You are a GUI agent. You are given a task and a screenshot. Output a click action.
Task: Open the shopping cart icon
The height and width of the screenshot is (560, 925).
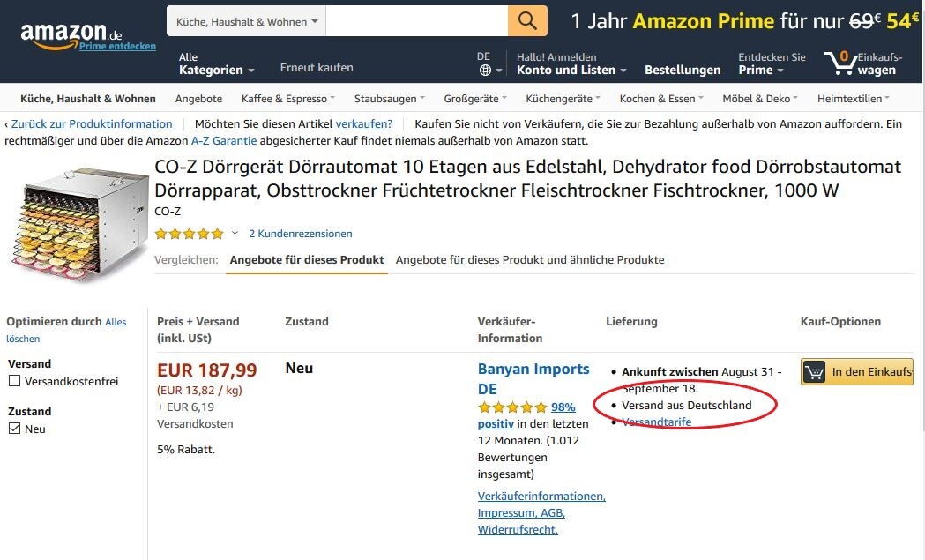click(840, 63)
